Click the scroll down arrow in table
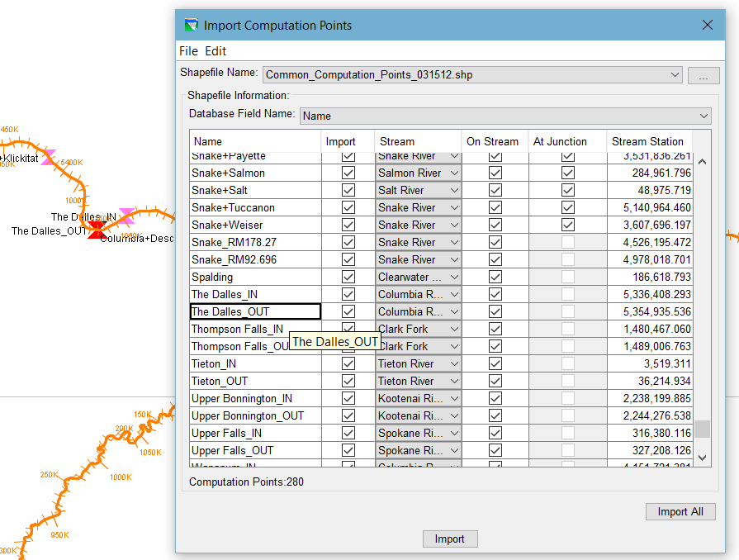The height and width of the screenshot is (560, 739). (702, 457)
